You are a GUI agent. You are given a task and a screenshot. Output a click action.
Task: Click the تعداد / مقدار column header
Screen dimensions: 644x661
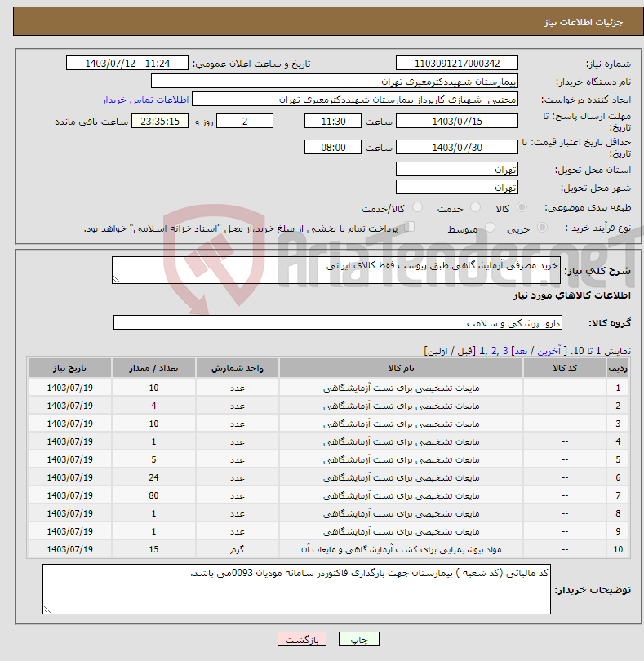(153, 368)
